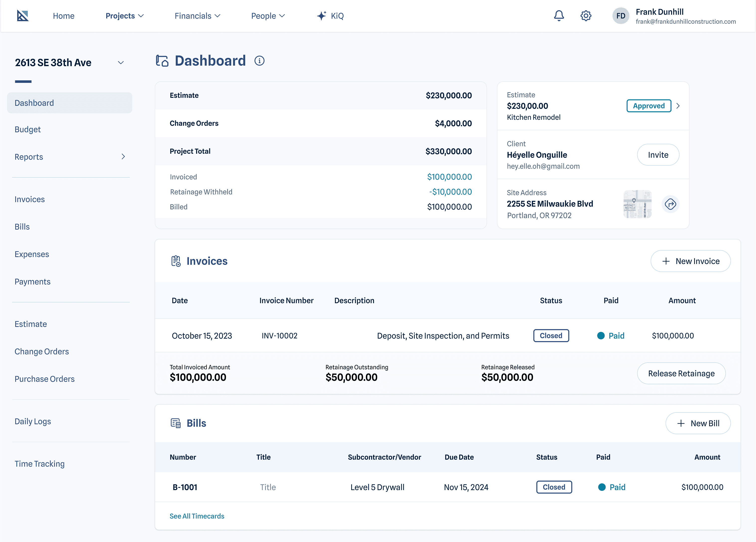Open Daily Logs in the sidebar
Screen dimensions: 756x542
[x=33, y=421]
